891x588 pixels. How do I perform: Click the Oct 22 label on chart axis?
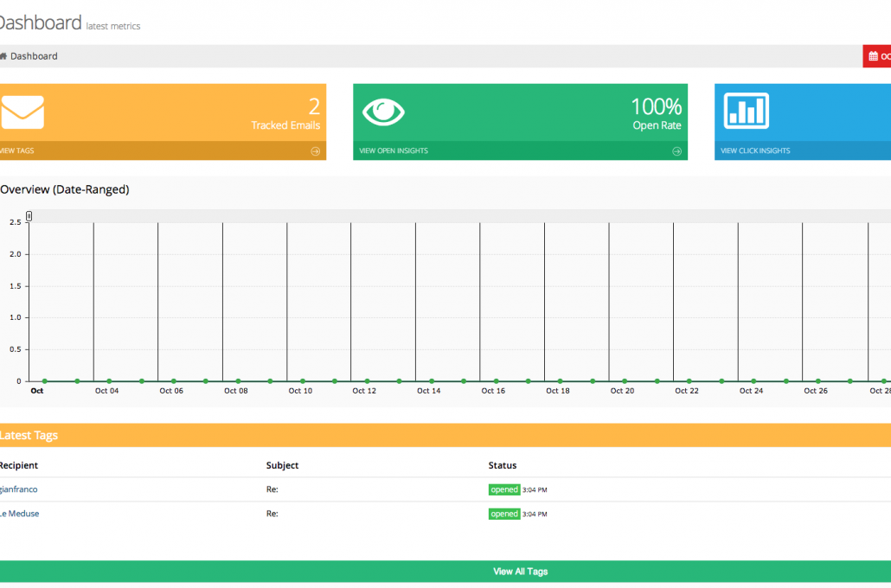687,391
